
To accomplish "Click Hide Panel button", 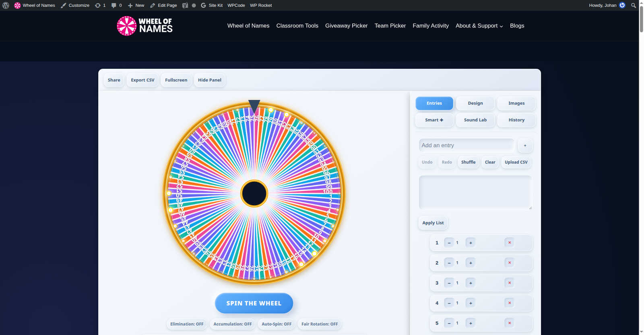I will (x=210, y=80).
